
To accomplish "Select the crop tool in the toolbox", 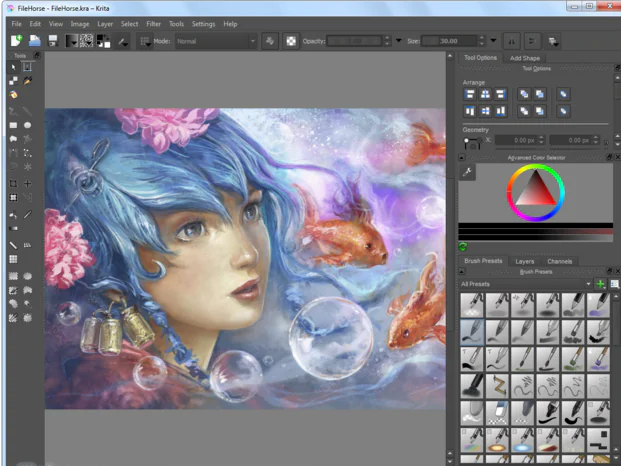I will pyautogui.click(x=13, y=183).
